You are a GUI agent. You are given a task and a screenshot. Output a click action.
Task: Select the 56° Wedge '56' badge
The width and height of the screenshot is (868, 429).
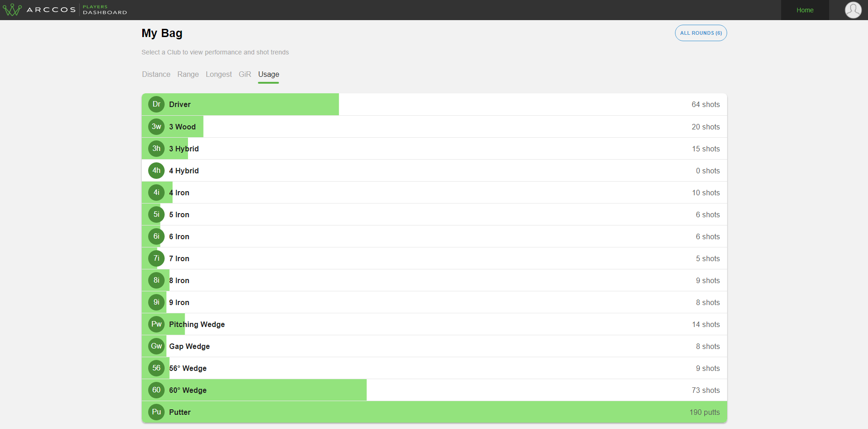pyautogui.click(x=156, y=368)
